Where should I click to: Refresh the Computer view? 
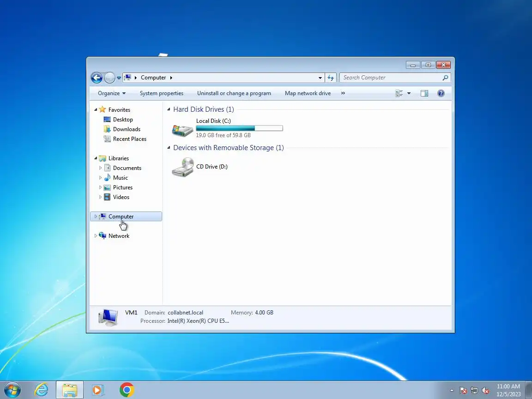pyautogui.click(x=331, y=78)
